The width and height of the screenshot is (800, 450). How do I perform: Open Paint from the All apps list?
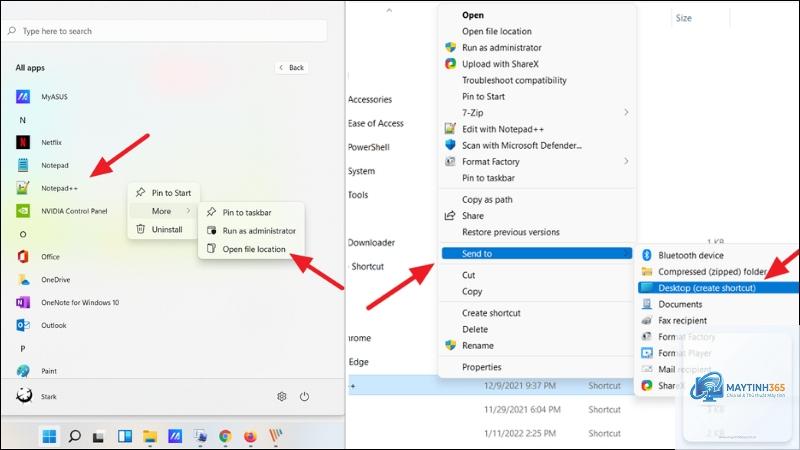[49, 371]
